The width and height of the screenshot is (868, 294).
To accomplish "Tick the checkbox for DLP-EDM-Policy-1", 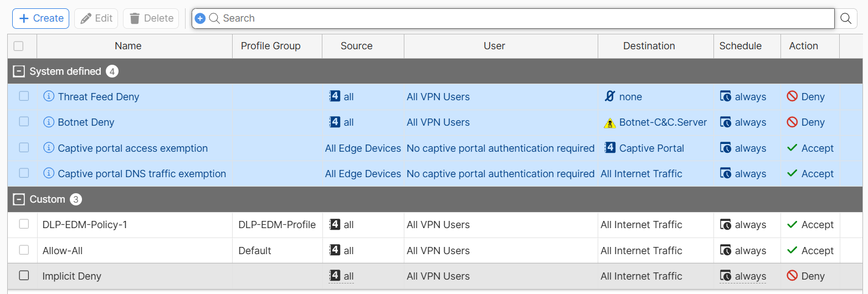I will pyautogui.click(x=24, y=224).
